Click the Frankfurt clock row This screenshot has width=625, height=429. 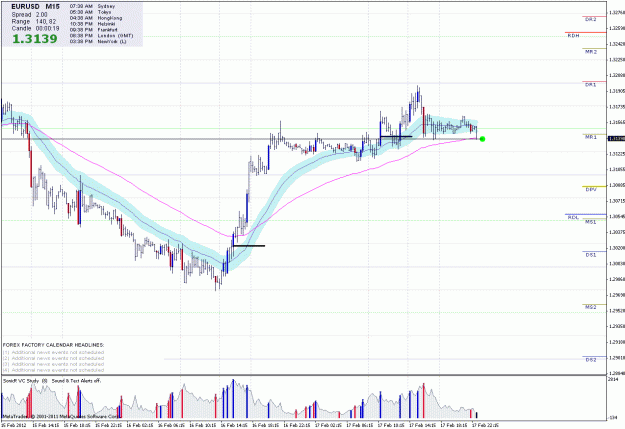94,30
